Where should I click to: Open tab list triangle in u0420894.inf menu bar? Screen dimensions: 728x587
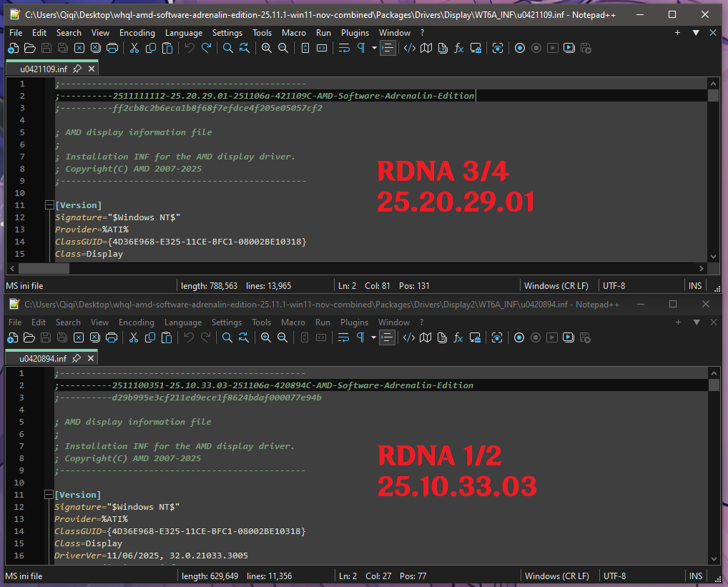coord(697,322)
